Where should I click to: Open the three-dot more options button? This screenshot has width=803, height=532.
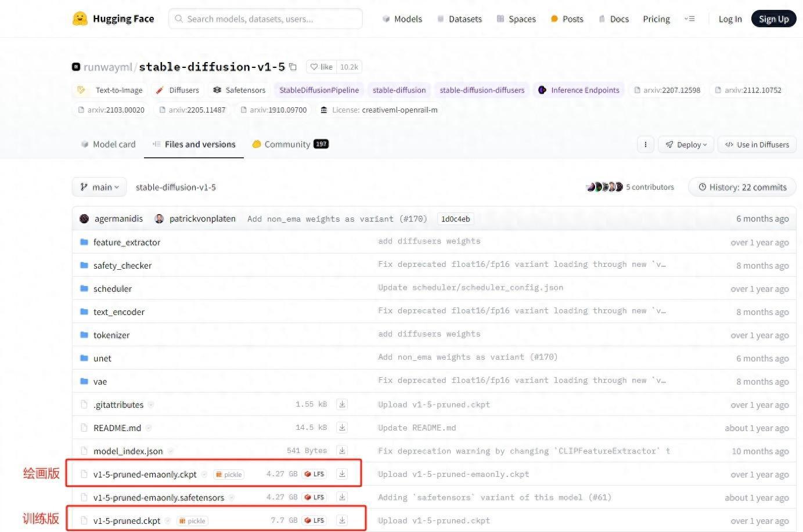[645, 144]
